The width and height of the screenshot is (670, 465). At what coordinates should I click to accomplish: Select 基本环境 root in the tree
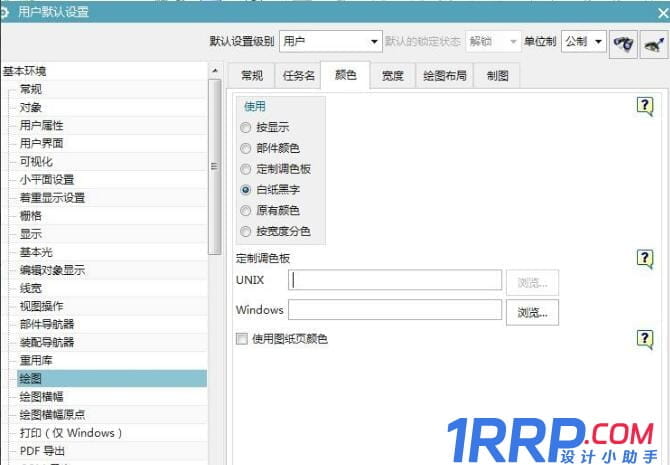coord(24,71)
